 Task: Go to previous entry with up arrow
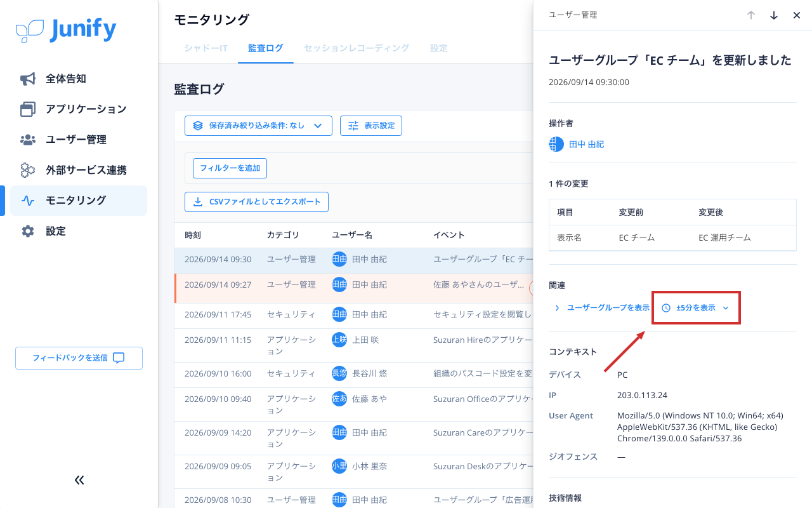click(x=751, y=15)
